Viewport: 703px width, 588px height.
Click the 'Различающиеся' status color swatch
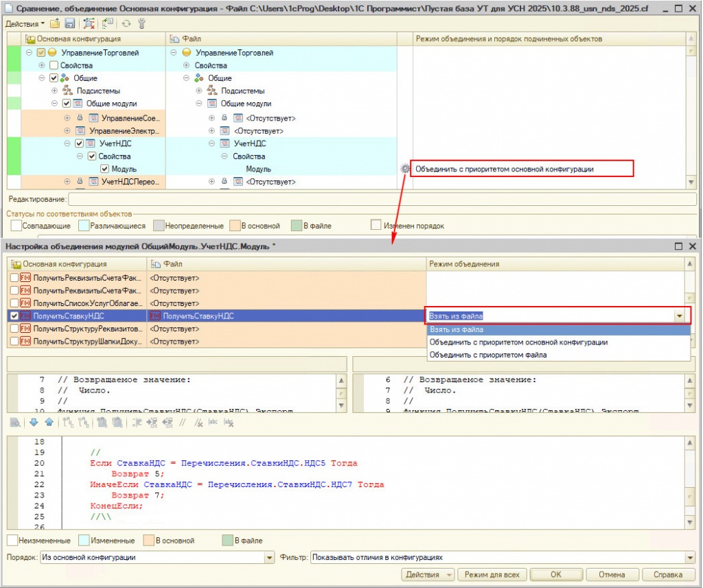point(84,225)
